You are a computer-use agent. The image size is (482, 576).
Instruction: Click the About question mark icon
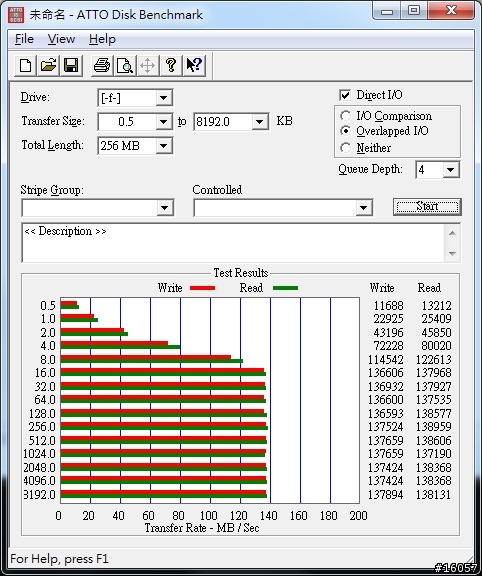pos(171,66)
